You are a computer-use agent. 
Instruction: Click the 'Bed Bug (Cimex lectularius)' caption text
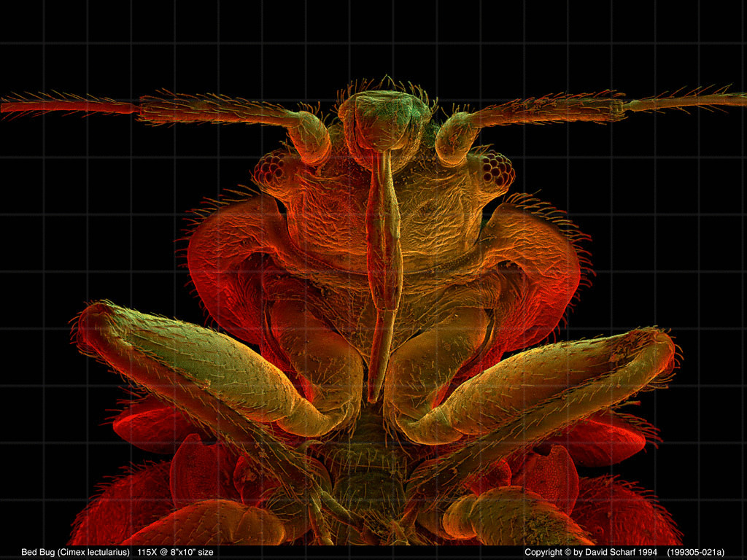coord(75,553)
